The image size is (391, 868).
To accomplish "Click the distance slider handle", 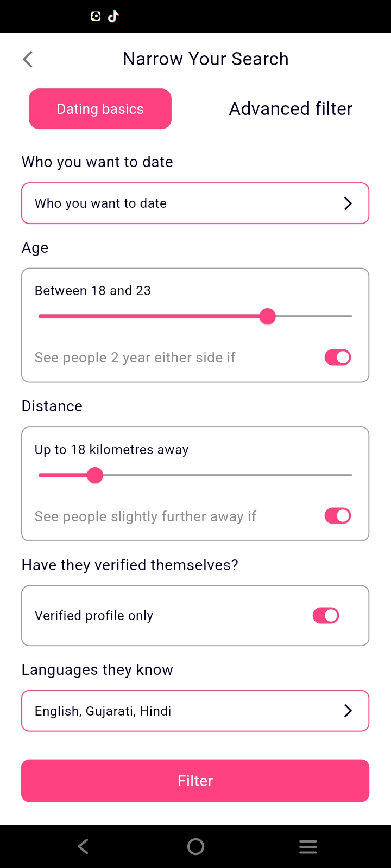I will pos(95,475).
